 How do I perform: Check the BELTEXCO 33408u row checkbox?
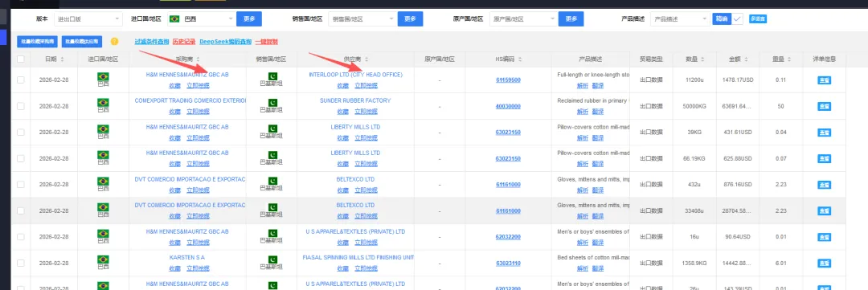point(20,210)
